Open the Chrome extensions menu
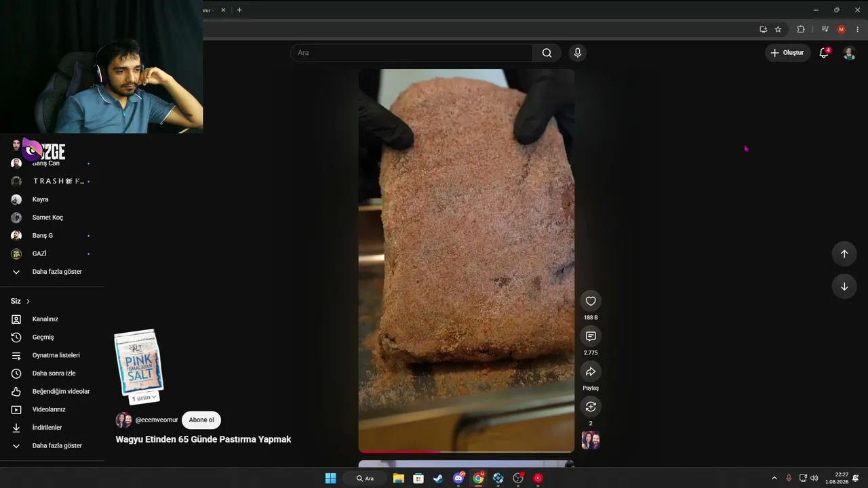Viewport: 868px width, 488px height. (801, 29)
